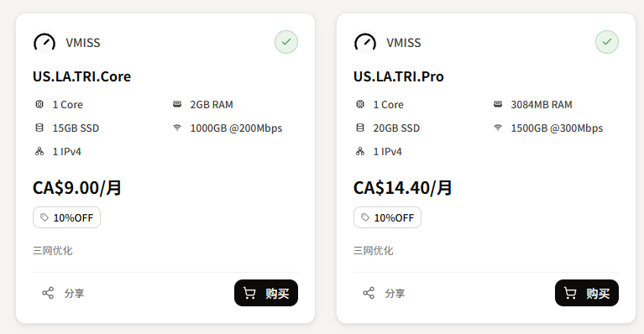Click 三网优化 note on Core card

[53, 251]
